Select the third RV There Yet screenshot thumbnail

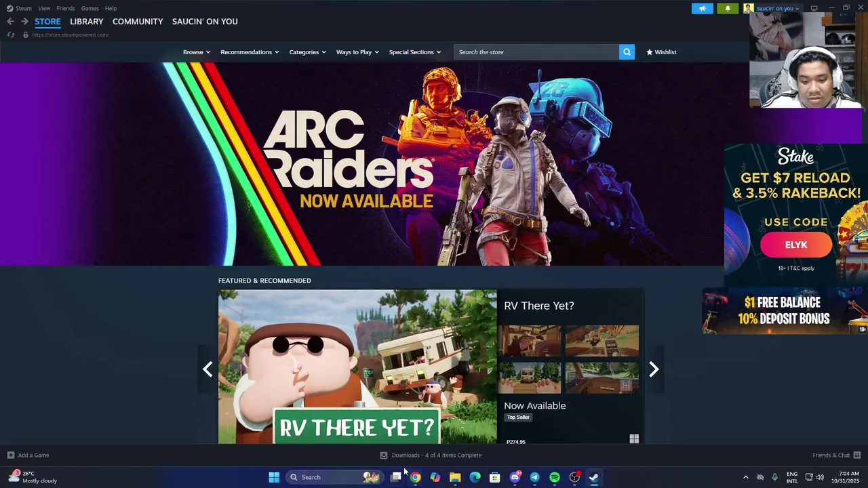530,378
